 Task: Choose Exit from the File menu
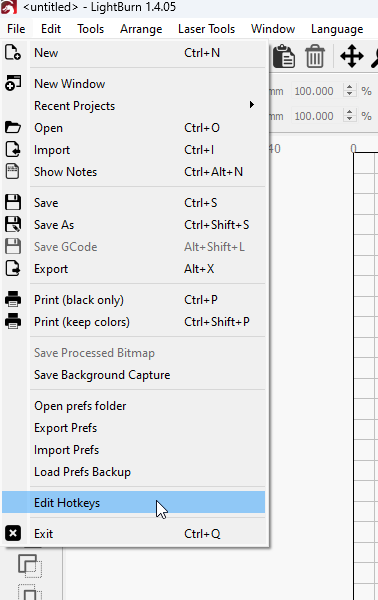pyautogui.click(x=134, y=533)
